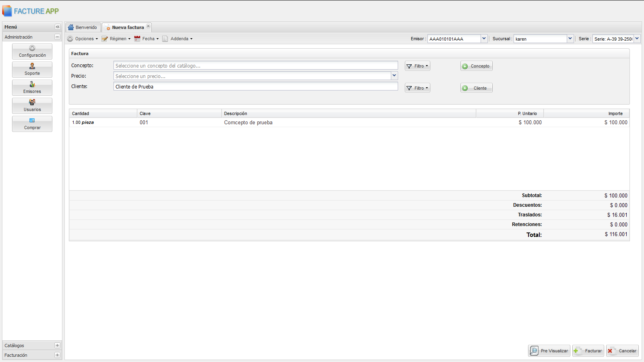Open the Precio dropdown list
Viewport: 644px width, 362px height.
(x=394, y=76)
